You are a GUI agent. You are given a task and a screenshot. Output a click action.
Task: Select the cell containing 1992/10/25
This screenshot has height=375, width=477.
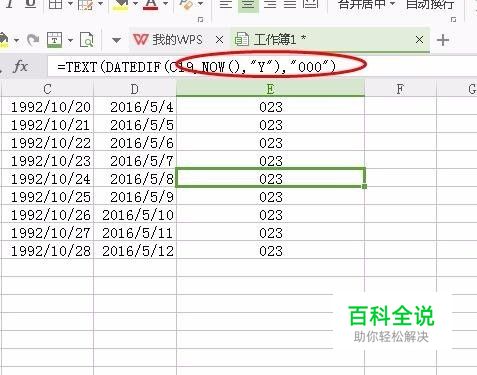pos(47,197)
